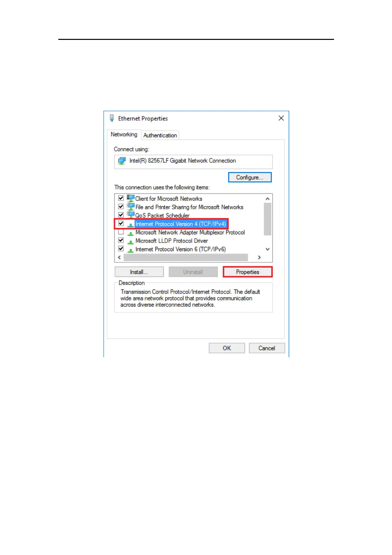This screenshot has height=555, width=392.
Task: Click the vertical scrollbar thumb in items list
Action: pyautogui.click(x=267, y=219)
